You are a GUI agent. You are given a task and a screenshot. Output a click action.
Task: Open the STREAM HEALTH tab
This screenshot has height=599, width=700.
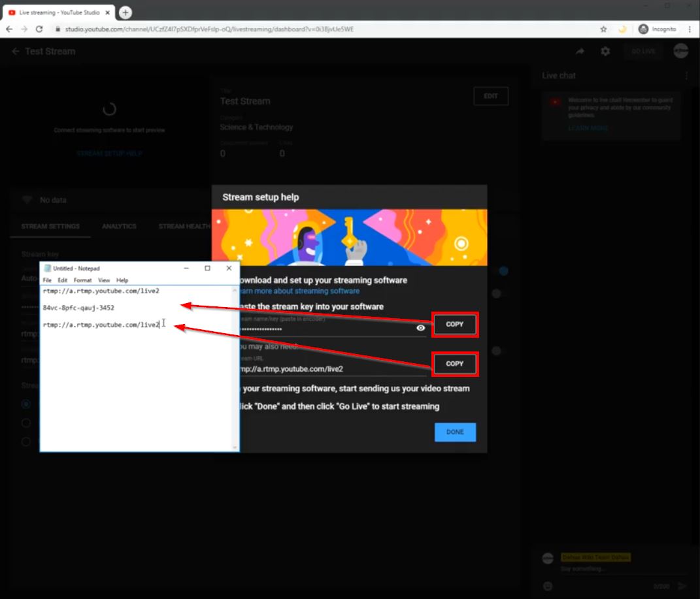pyautogui.click(x=184, y=226)
